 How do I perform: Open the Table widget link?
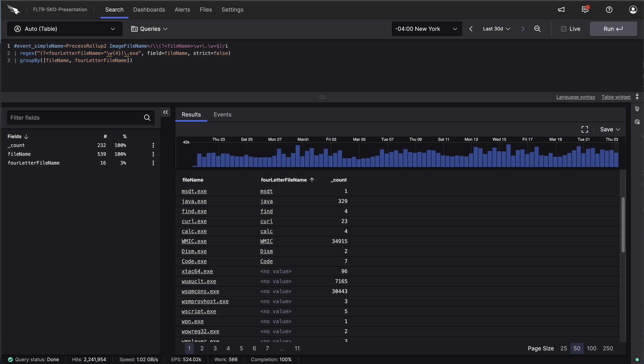616,97
